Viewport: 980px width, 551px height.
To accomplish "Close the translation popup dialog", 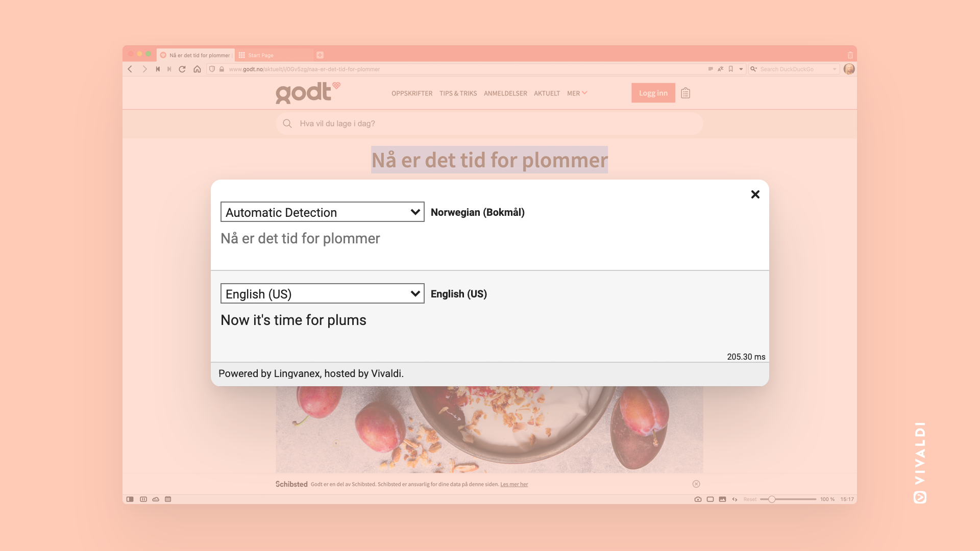I will (754, 194).
